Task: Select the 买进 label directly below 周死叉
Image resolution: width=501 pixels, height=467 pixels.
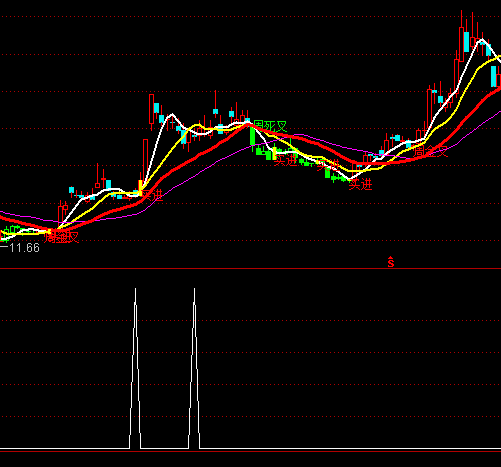Action: point(285,161)
